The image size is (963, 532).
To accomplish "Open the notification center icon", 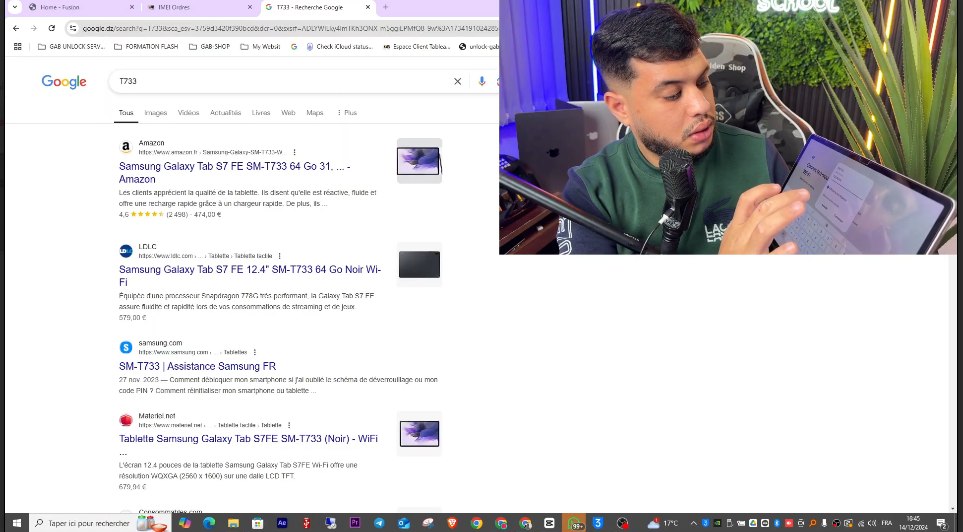I will pos(941,523).
